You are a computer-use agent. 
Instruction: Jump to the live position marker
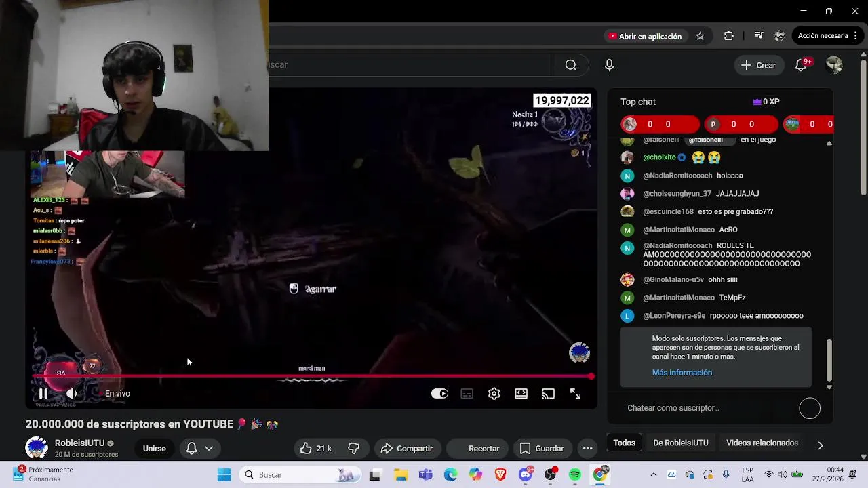[591, 376]
